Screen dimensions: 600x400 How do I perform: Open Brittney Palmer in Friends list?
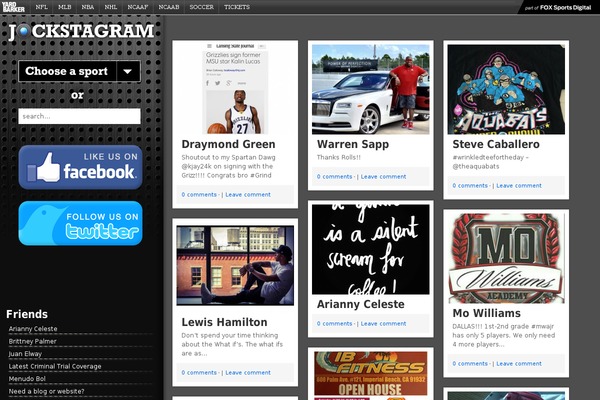click(x=33, y=341)
